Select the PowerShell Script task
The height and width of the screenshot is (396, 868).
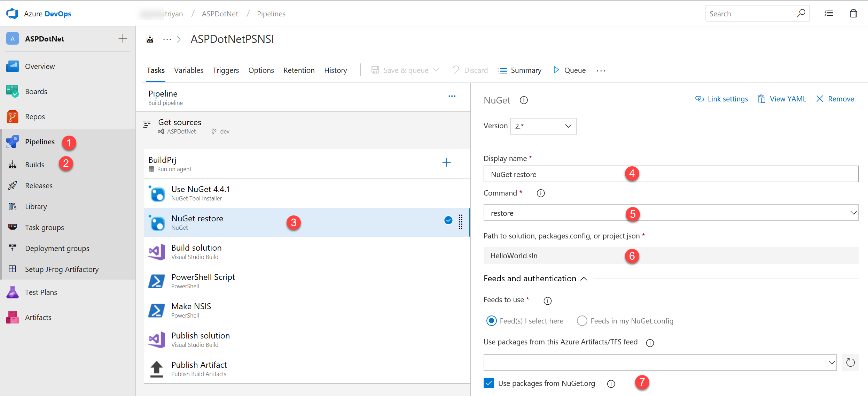(x=307, y=281)
